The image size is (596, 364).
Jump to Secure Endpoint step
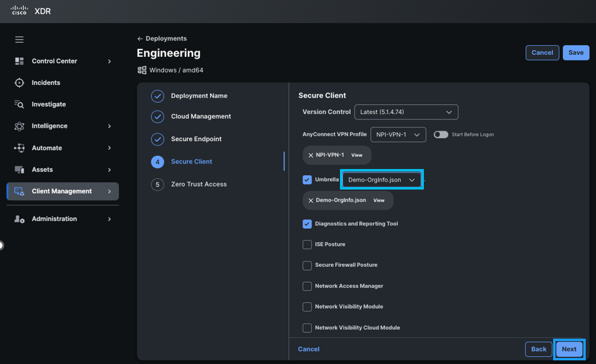pyautogui.click(x=196, y=139)
